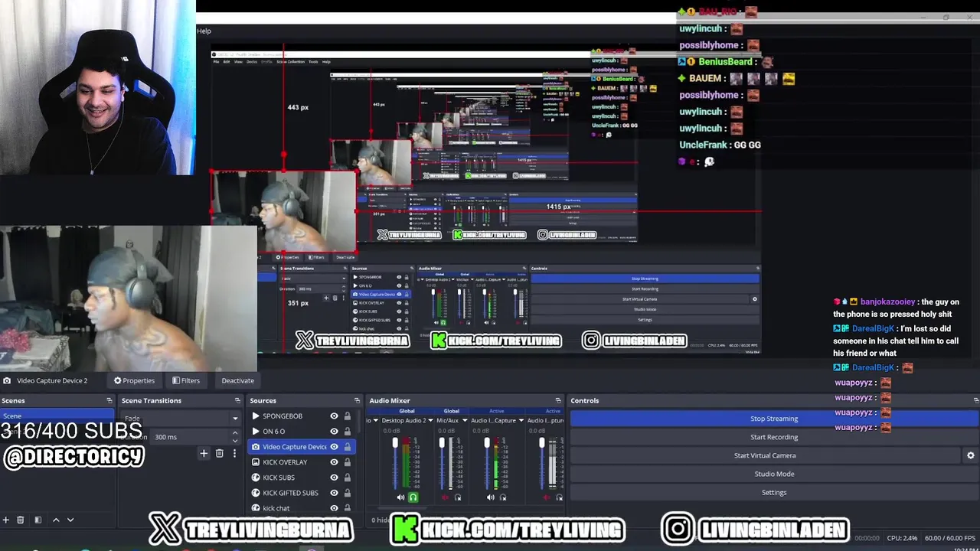Viewport: 980px width, 551px height.
Task: Select Video Capture Device in Sources list
Action: (302, 447)
